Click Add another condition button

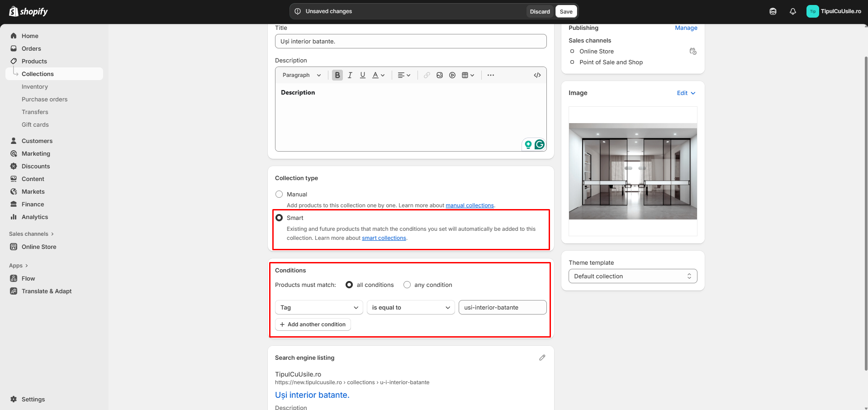313,324
